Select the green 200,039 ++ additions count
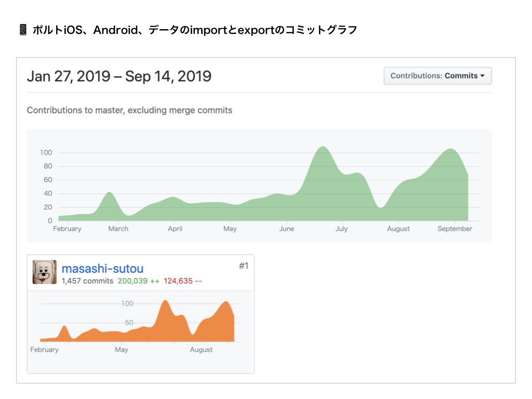Image resolution: width=532 pixels, height=399 pixels. [139, 281]
